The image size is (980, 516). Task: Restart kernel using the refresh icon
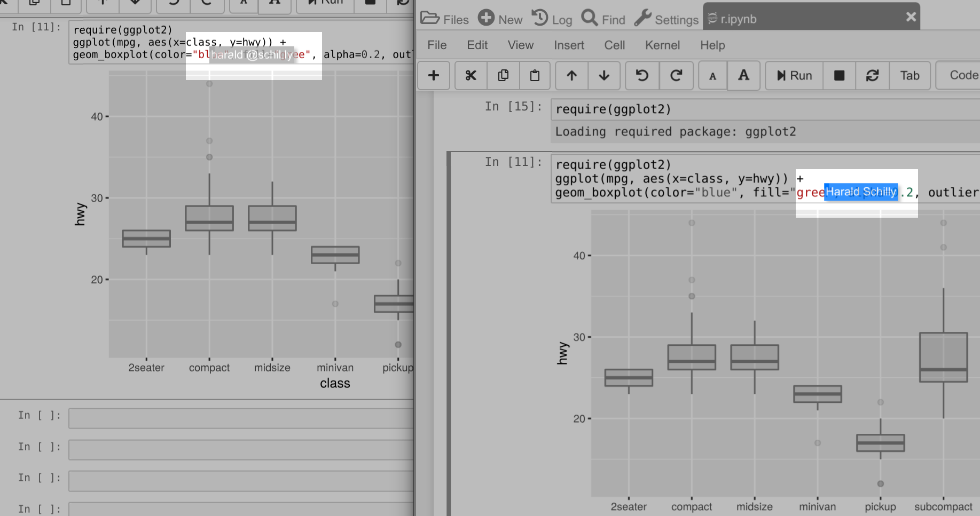pos(873,76)
